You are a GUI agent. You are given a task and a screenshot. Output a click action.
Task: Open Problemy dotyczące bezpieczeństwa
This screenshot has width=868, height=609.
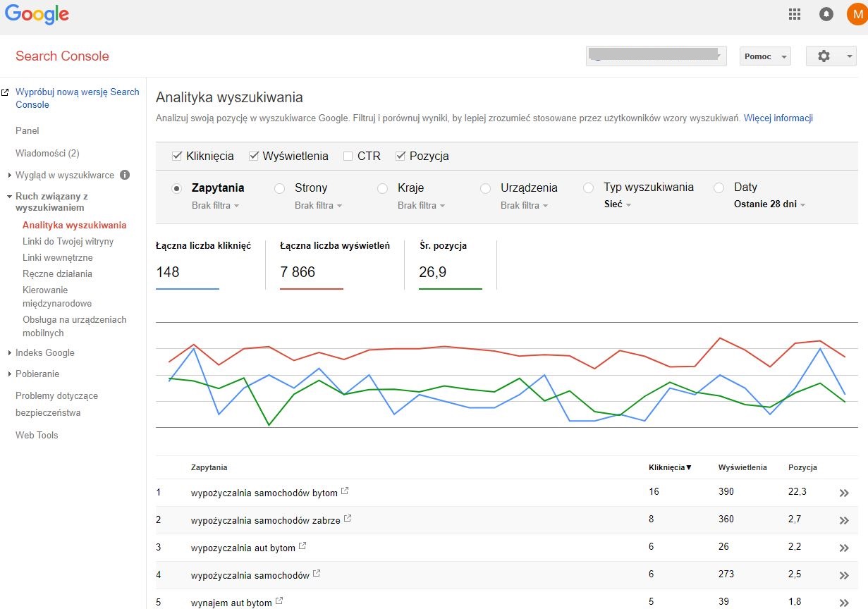tap(57, 404)
